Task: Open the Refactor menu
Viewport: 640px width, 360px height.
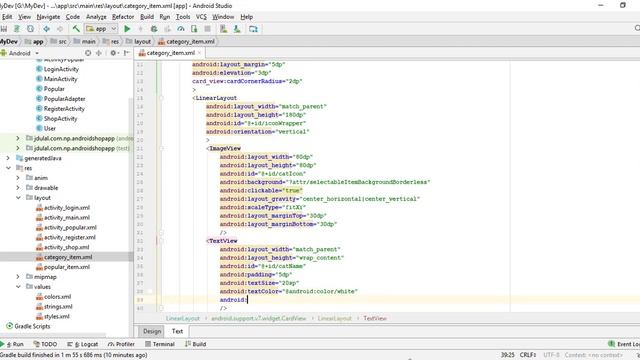Action: point(123,17)
